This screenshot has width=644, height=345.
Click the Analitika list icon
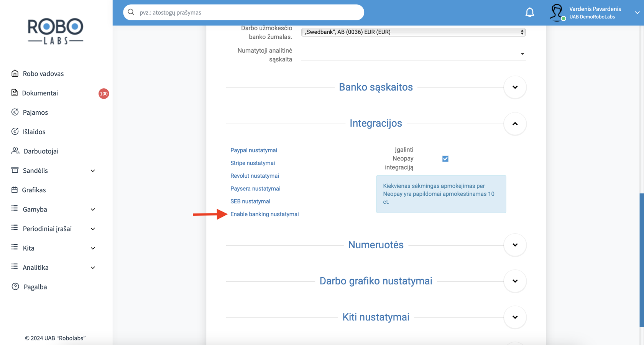pyautogui.click(x=15, y=267)
